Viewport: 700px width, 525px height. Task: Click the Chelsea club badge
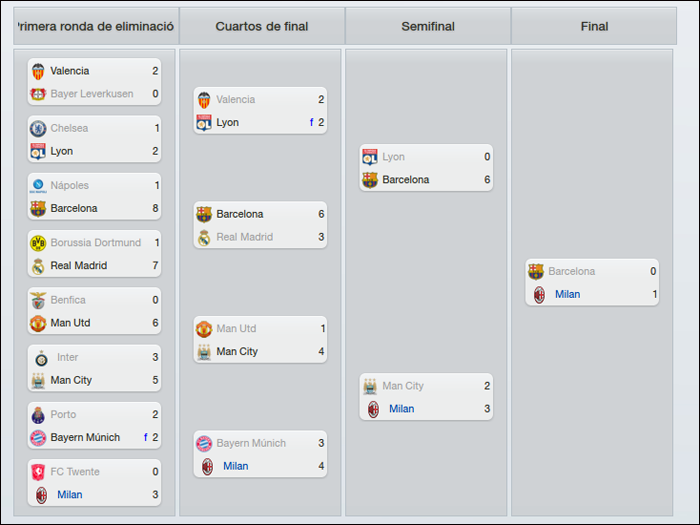[38, 129]
